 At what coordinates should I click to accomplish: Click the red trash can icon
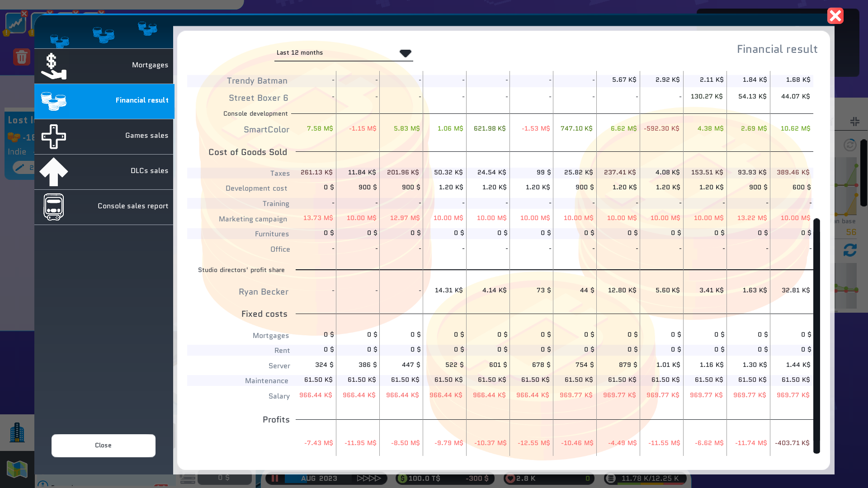tap(21, 57)
